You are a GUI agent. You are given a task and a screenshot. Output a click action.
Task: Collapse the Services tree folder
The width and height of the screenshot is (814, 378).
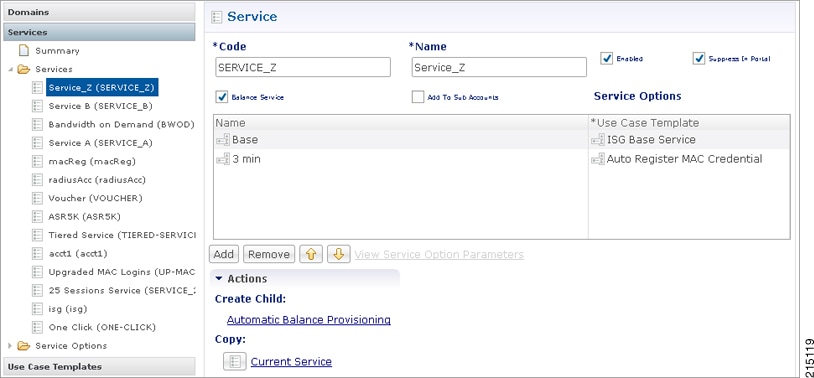pyautogui.click(x=10, y=70)
